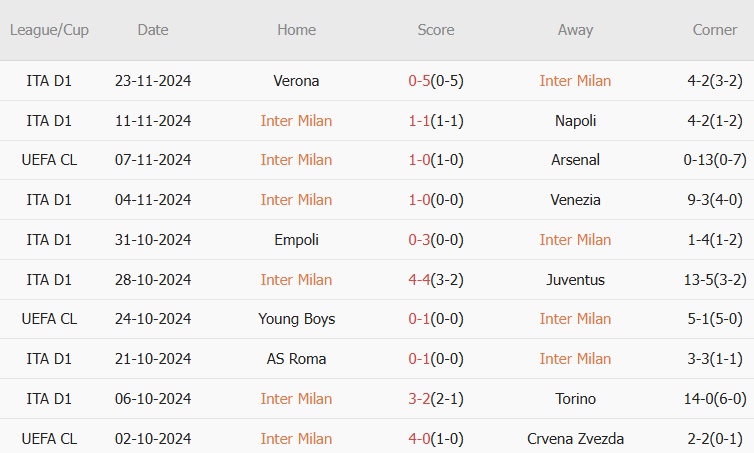
Task: Click the Score column header
Action: pyautogui.click(x=436, y=30)
